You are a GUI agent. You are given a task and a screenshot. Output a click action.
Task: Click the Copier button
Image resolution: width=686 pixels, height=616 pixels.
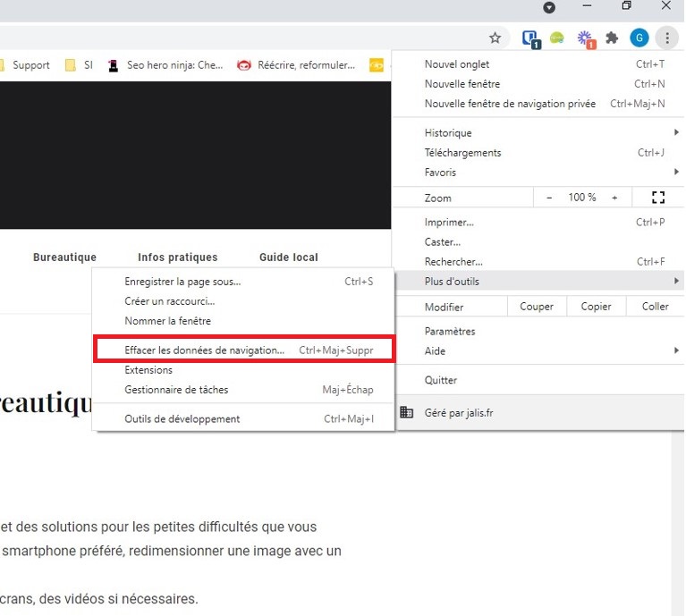pos(596,307)
